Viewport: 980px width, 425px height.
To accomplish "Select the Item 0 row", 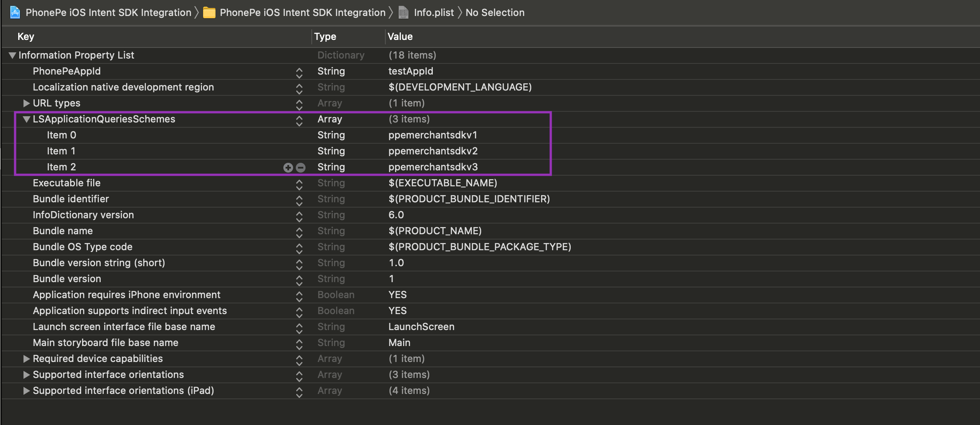I will pos(62,135).
